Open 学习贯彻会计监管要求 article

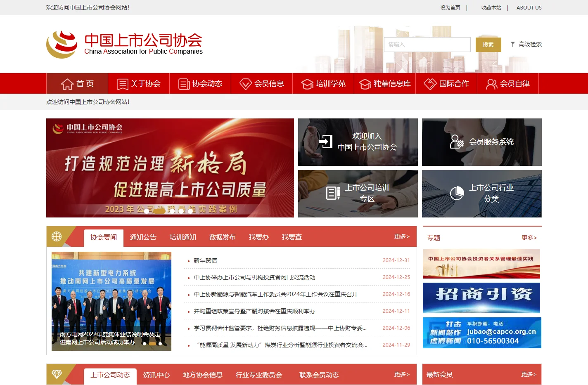[280, 328]
